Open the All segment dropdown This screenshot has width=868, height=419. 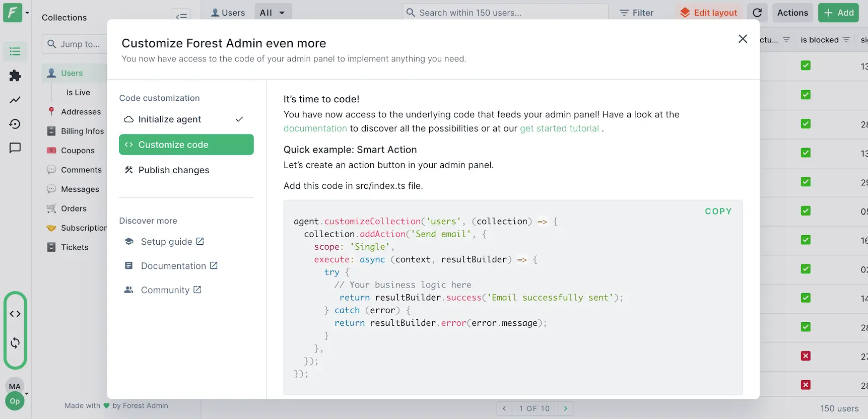[273, 13]
